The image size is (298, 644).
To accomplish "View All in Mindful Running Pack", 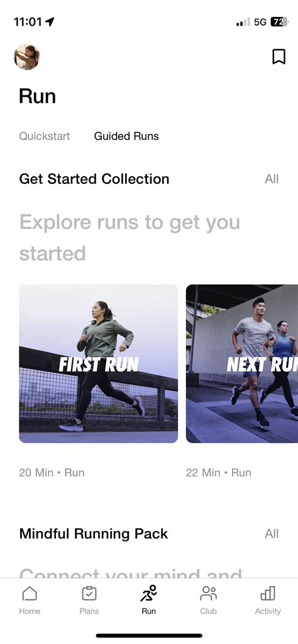I will click(x=272, y=534).
